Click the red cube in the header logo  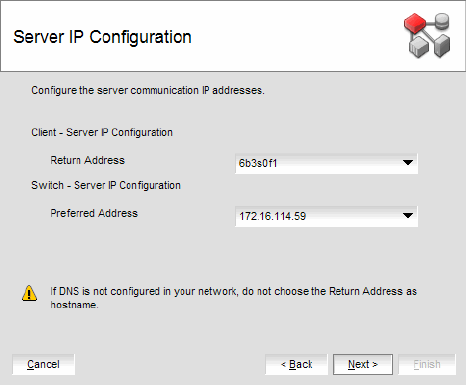click(x=414, y=23)
